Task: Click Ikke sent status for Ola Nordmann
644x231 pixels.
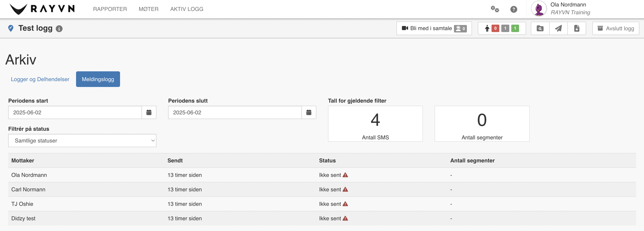Action: (x=330, y=175)
